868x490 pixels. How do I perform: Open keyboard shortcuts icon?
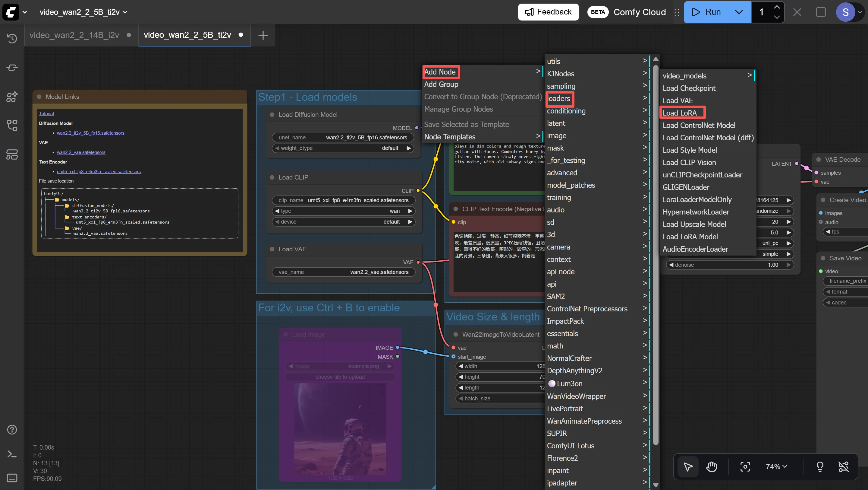tap(12, 478)
